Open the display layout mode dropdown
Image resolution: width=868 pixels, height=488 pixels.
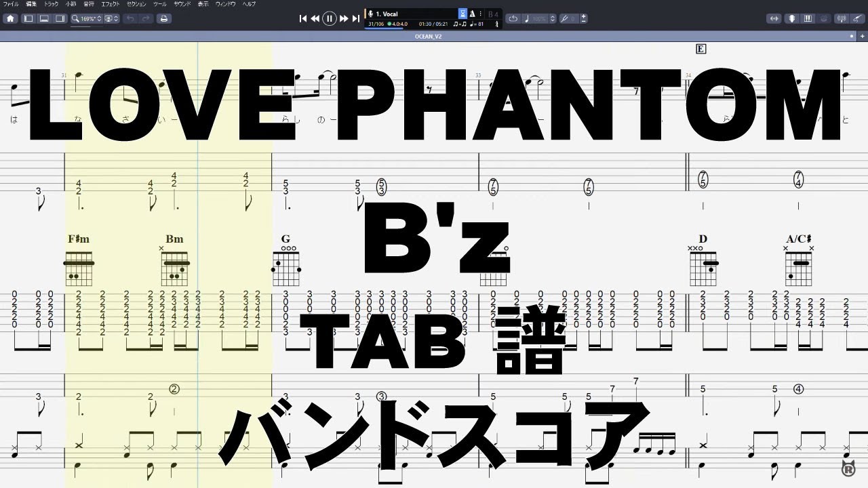112,19
